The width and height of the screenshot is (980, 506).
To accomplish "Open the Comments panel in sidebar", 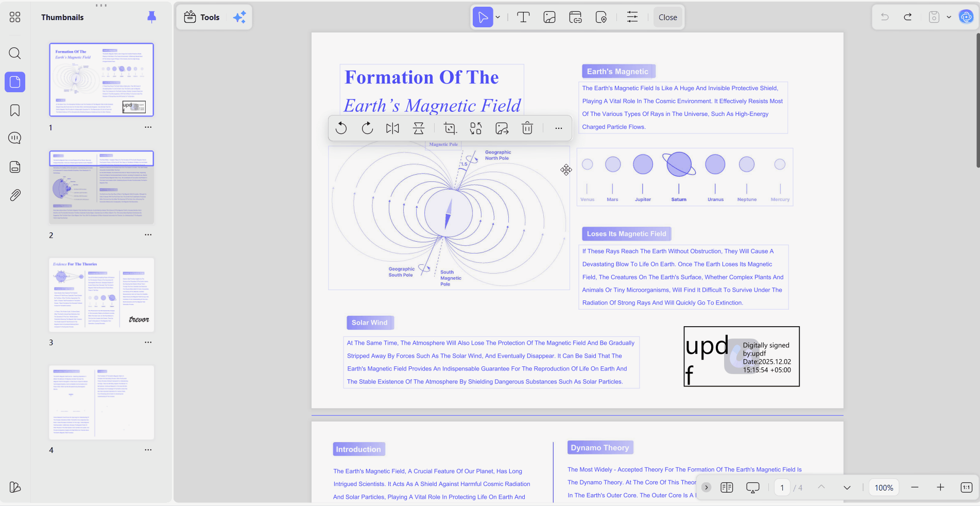I will point(15,138).
